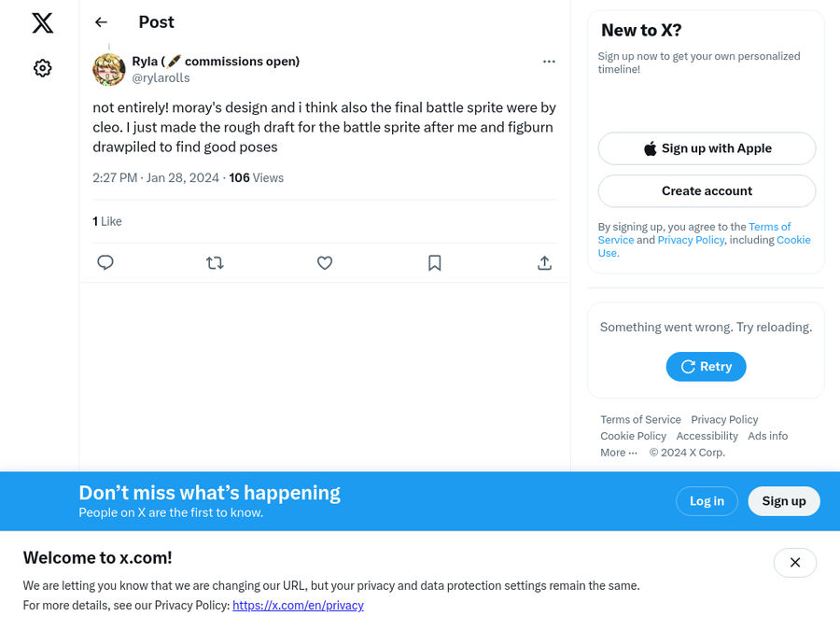The height and width of the screenshot is (630, 840).
Task: Click the X logo home icon
Action: (43, 23)
